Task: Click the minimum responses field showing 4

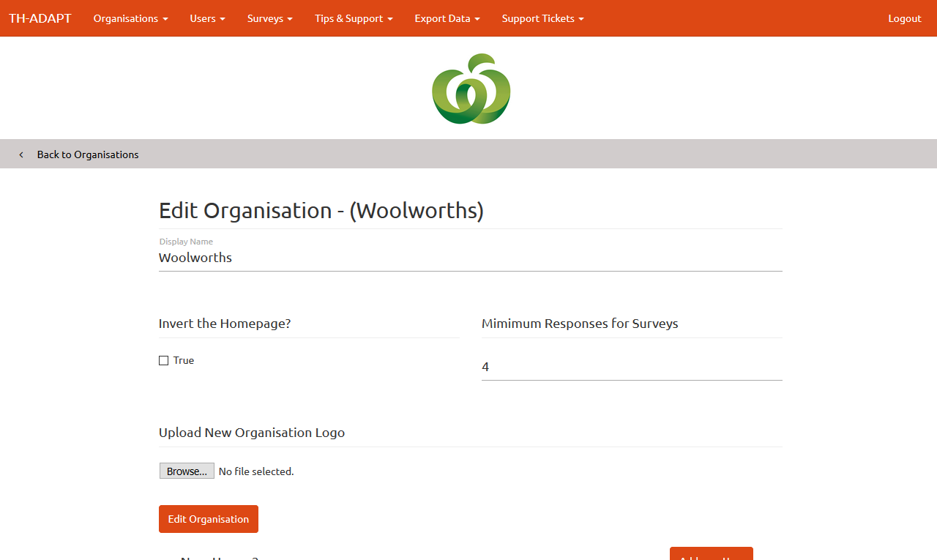Action: coord(632,367)
